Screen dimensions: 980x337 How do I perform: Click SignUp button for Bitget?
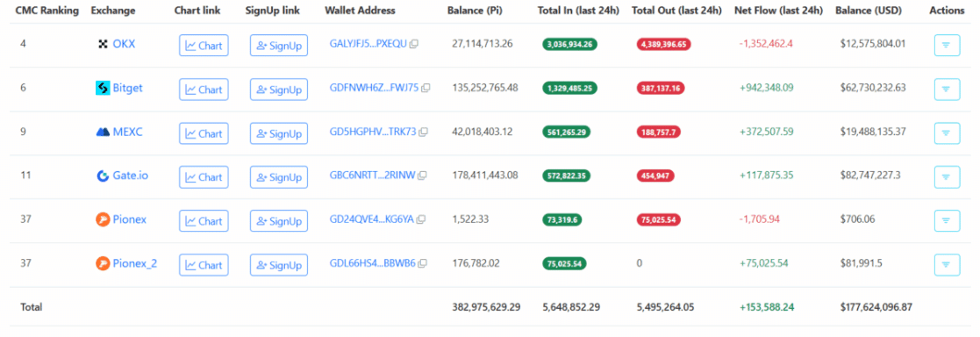pyautogui.click(x=279, y=90)
